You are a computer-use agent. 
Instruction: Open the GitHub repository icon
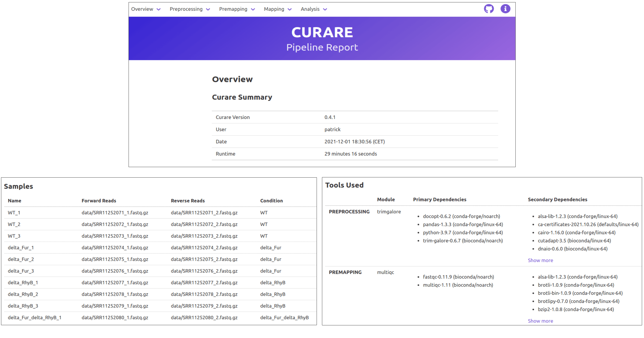489,9
